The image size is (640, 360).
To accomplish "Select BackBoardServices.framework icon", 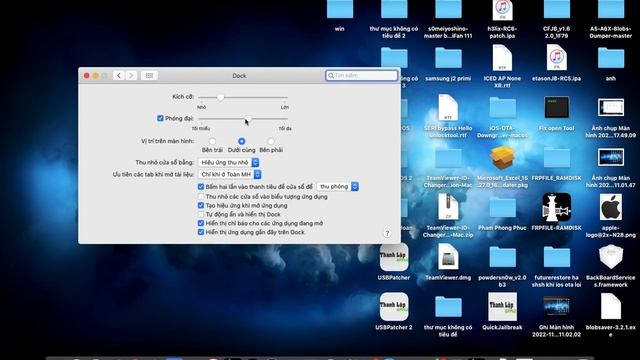I will click(611, 257).
